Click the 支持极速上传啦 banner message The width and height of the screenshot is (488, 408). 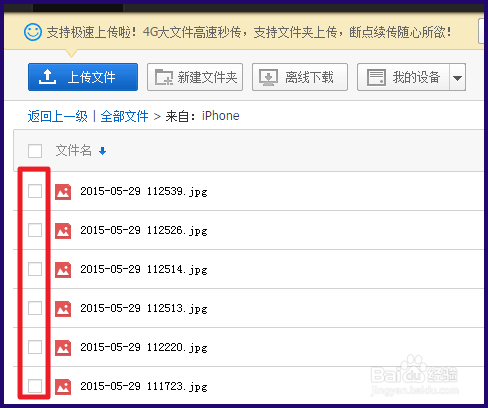pyautogui.click(x=249, y=32)
